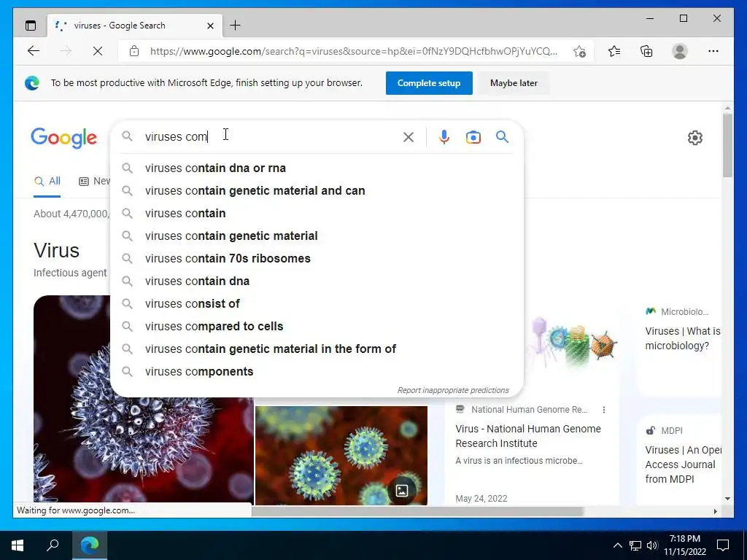The width and height of the screenshot is (747, 560).
Task: Open the tab actions menu icon
Action: 31,26
